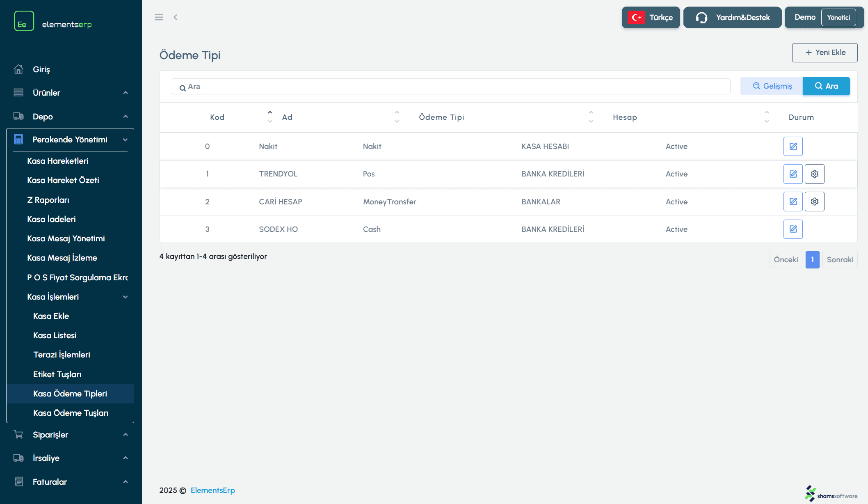The height and width of the screenshot is (504, 868).
Task: Open settings gear for CARİ HESAP row
Action: (x=814, y=202)
